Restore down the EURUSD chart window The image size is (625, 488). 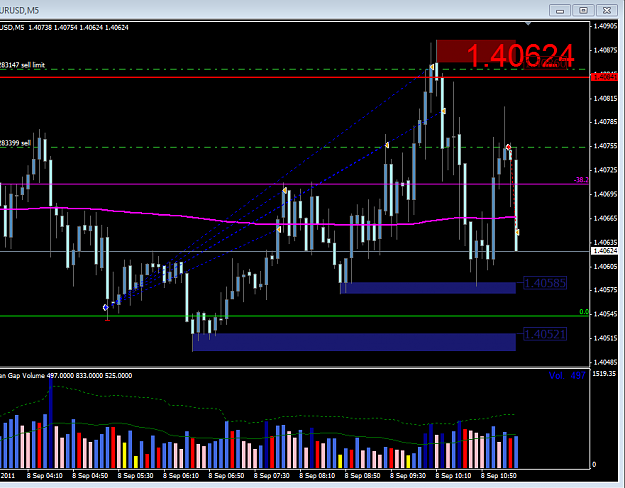pyautogui.click(x=583, y=10)
